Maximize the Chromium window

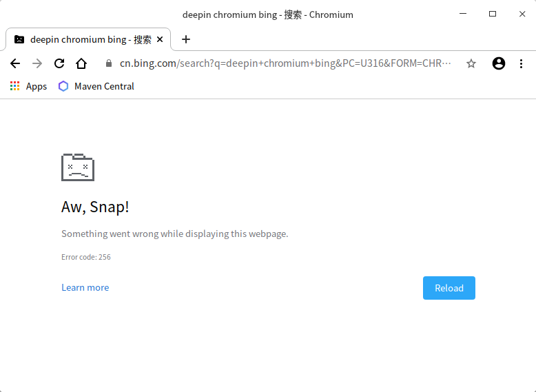tap(493, 14)
